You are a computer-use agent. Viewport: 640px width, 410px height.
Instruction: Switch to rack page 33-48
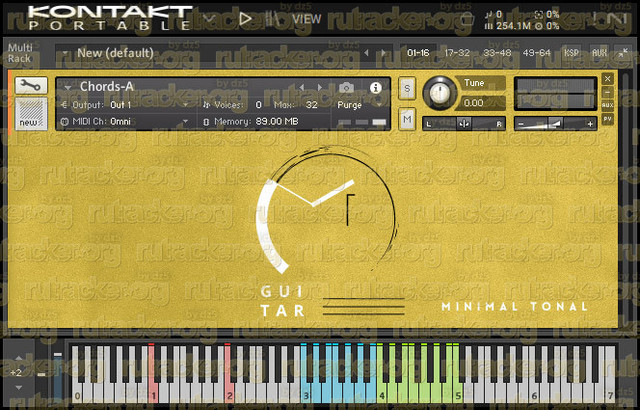(x=497, y=53)
